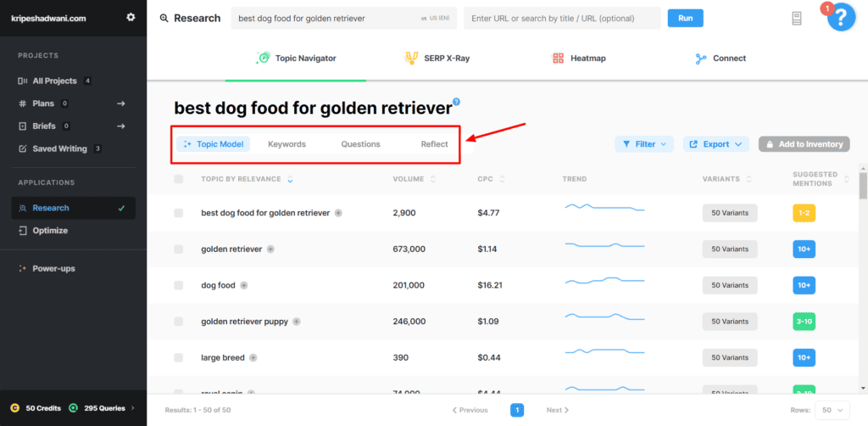Open the settings gear next to kripeshadwani.com

(x=131, y=17)
